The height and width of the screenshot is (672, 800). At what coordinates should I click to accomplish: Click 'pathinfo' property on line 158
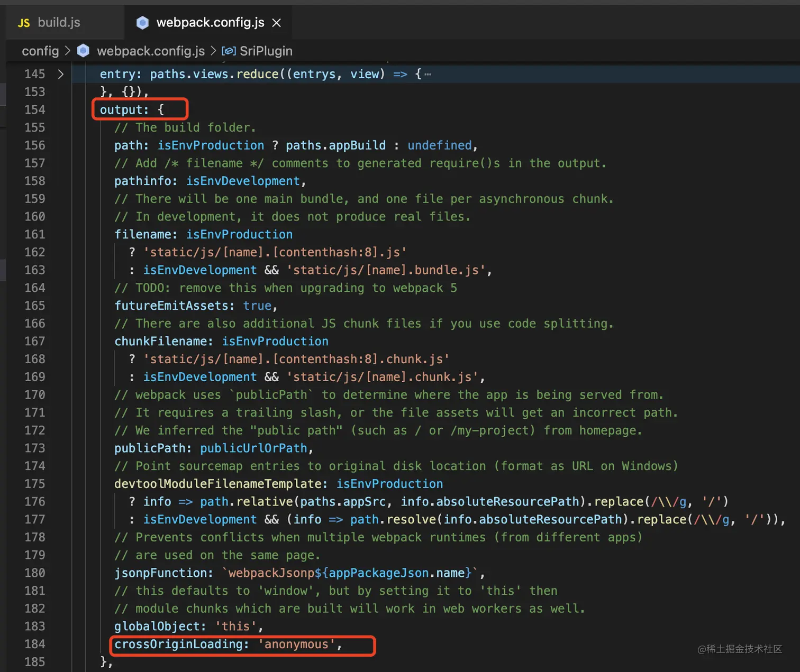(x=142, y=181)
